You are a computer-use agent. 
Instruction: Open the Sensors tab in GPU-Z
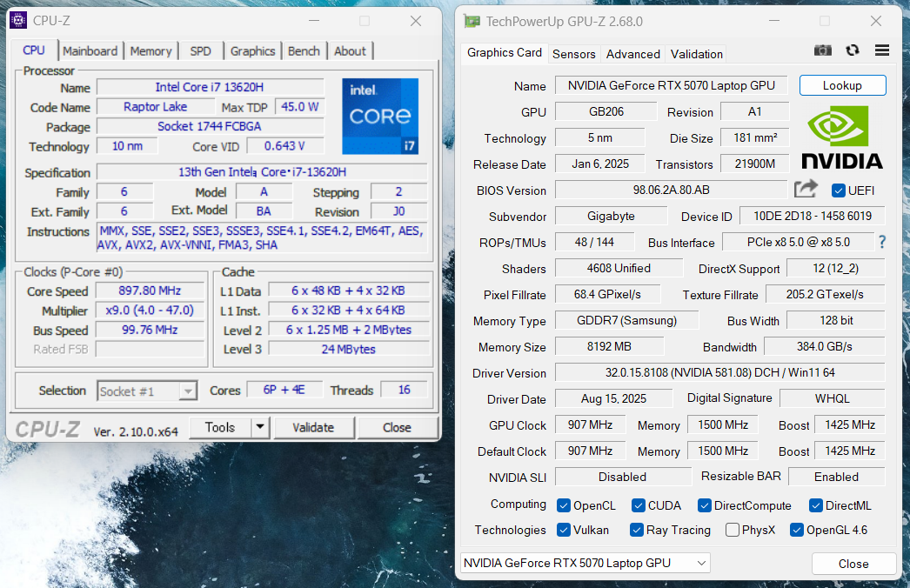point(574,54)
